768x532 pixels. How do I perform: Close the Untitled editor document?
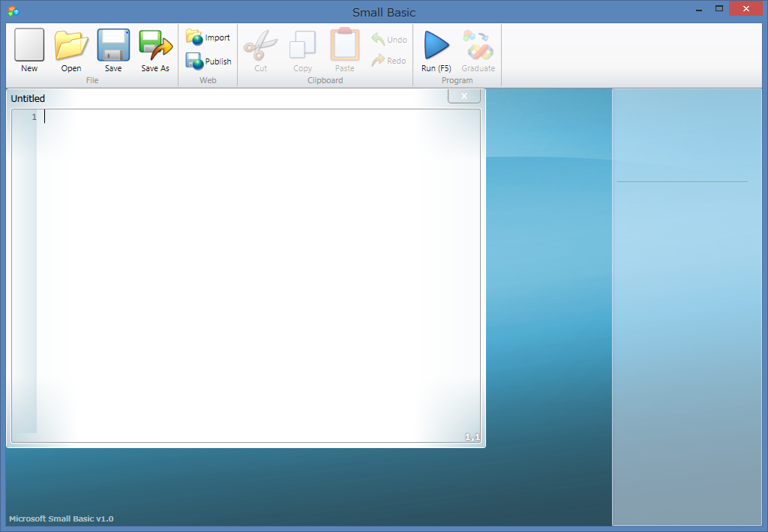point(463,96)
